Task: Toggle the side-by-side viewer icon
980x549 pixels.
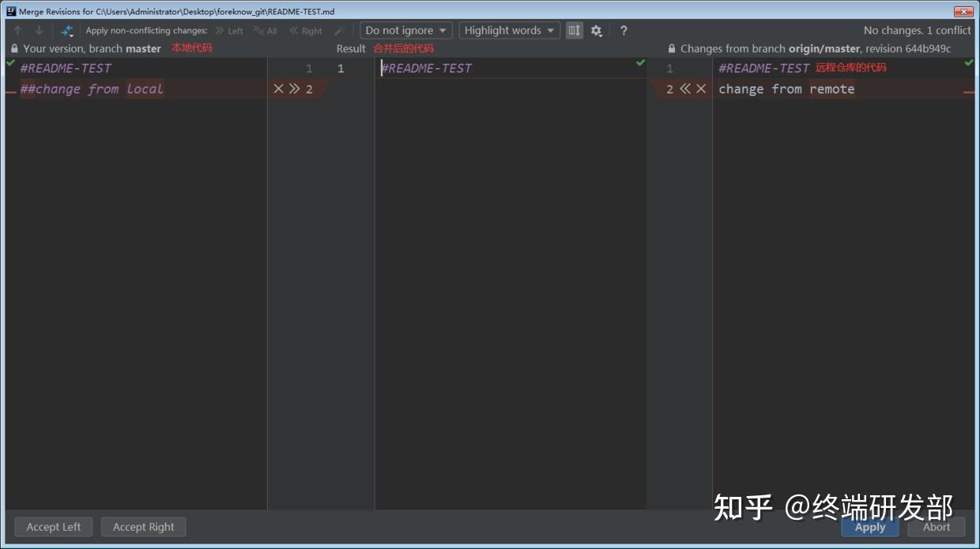Action: click(574, 30)
